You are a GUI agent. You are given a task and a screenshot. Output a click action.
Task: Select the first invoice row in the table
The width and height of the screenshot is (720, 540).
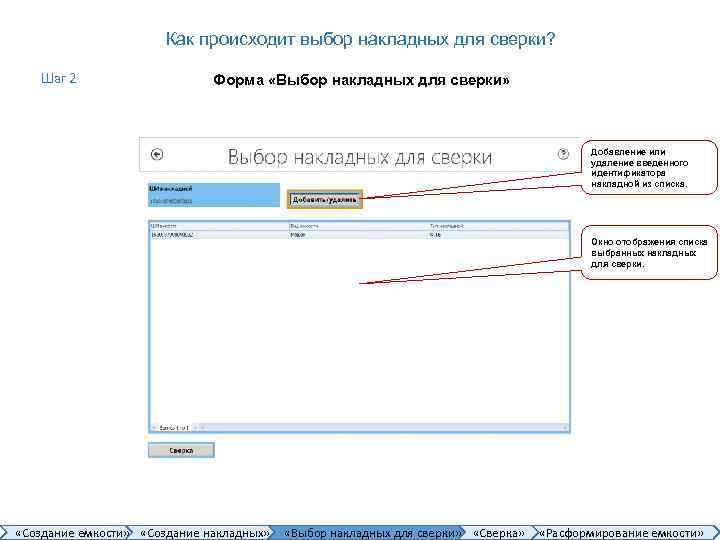(x=359, y=235)
